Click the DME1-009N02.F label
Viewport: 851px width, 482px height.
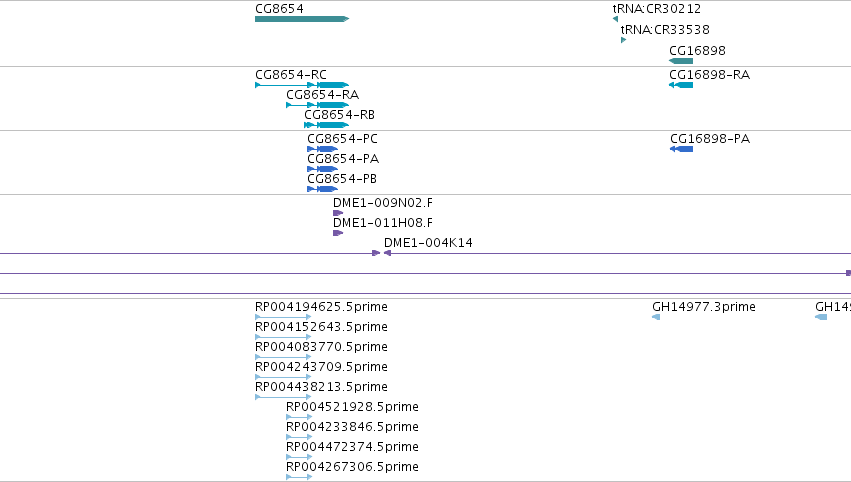pyautogui.click(x=383, y=202)
